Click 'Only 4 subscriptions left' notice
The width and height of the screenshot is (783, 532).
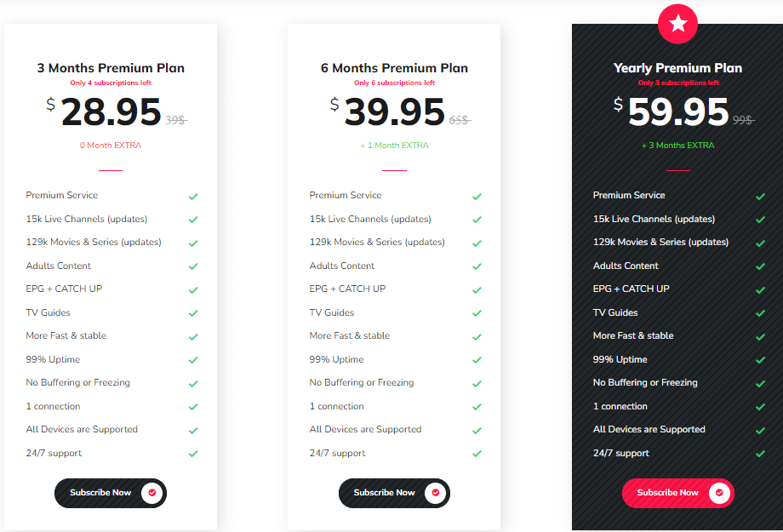[x=111, y=83]
